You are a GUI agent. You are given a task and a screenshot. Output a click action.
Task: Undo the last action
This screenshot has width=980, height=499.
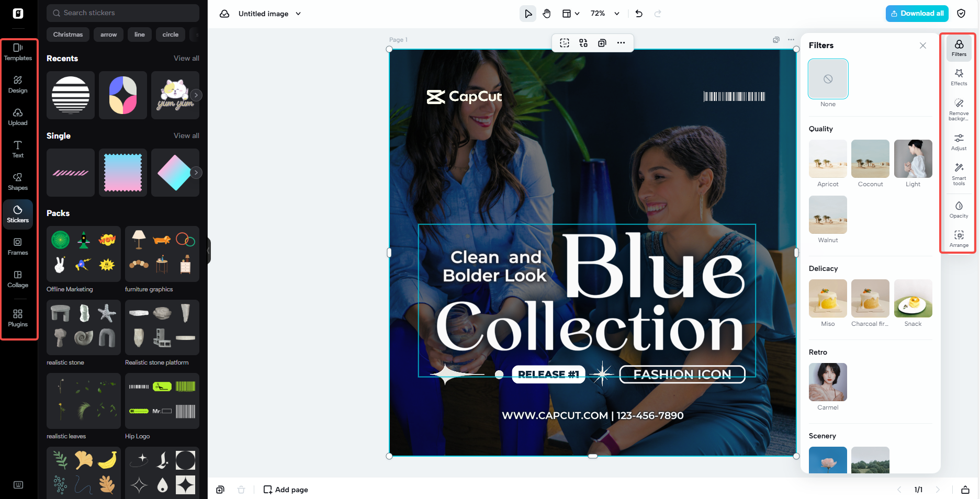click(x=638, y=14)
